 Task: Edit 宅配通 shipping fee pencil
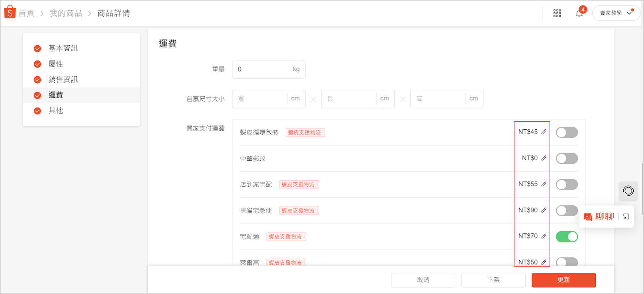click(x=544, y=236)
